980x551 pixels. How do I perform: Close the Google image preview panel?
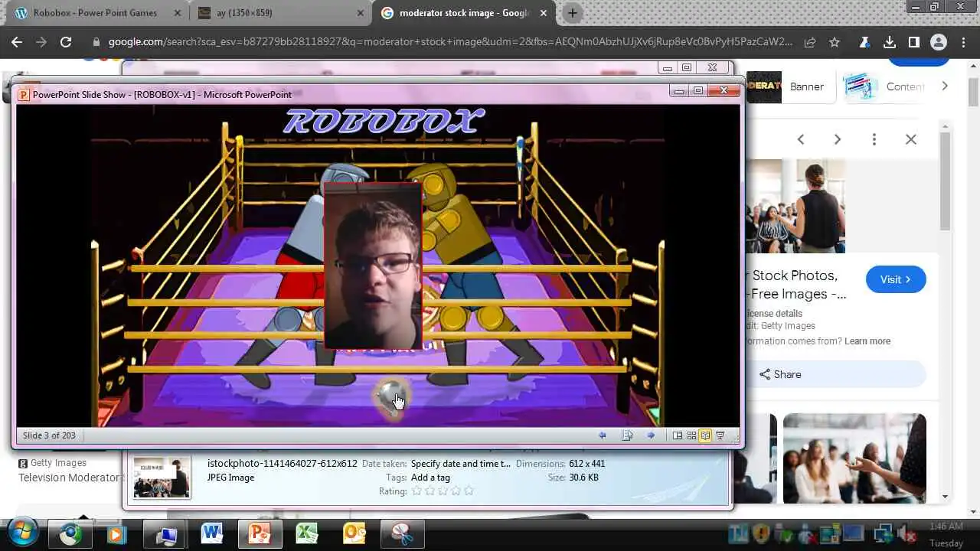911,139
